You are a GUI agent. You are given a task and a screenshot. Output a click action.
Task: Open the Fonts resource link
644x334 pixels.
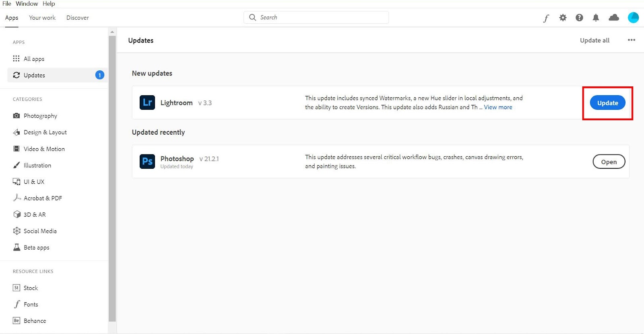tap(31, 304)
